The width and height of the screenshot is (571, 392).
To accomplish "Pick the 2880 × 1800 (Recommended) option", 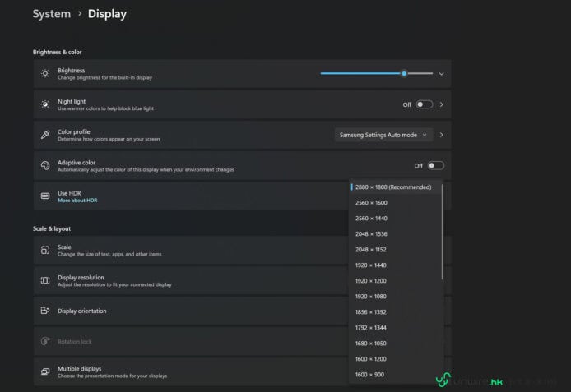I will (393, 187).
